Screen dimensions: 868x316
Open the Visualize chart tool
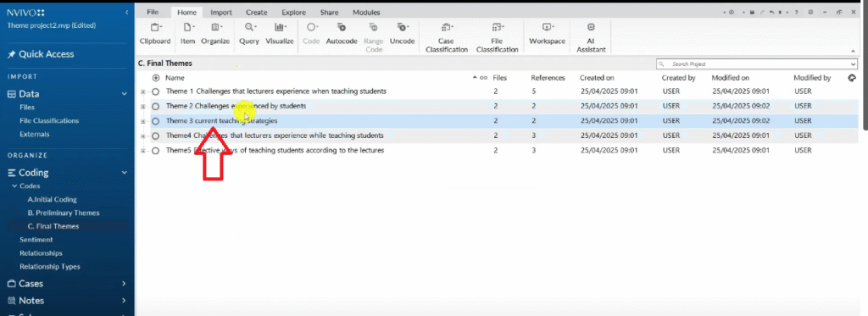[x=280, y=33]
